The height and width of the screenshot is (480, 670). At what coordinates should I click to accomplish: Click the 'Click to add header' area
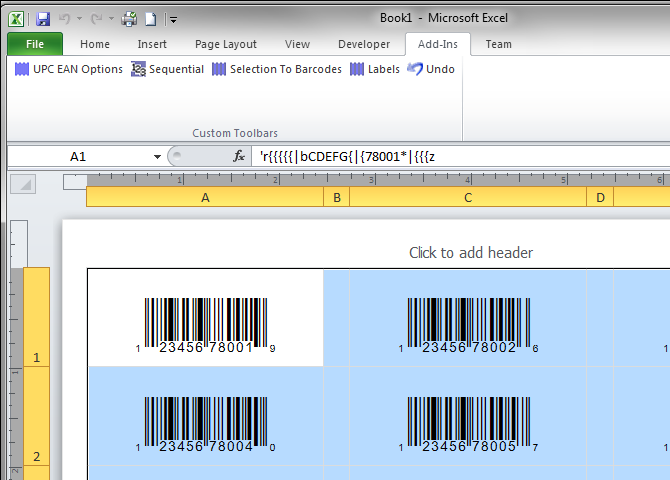click(471, 253)
